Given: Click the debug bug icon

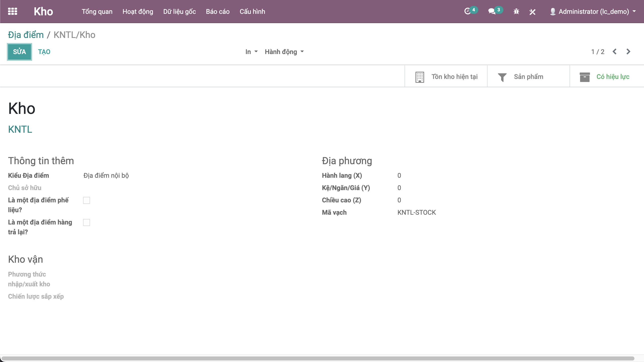Looking at the screenshot, I should [516, 12].
